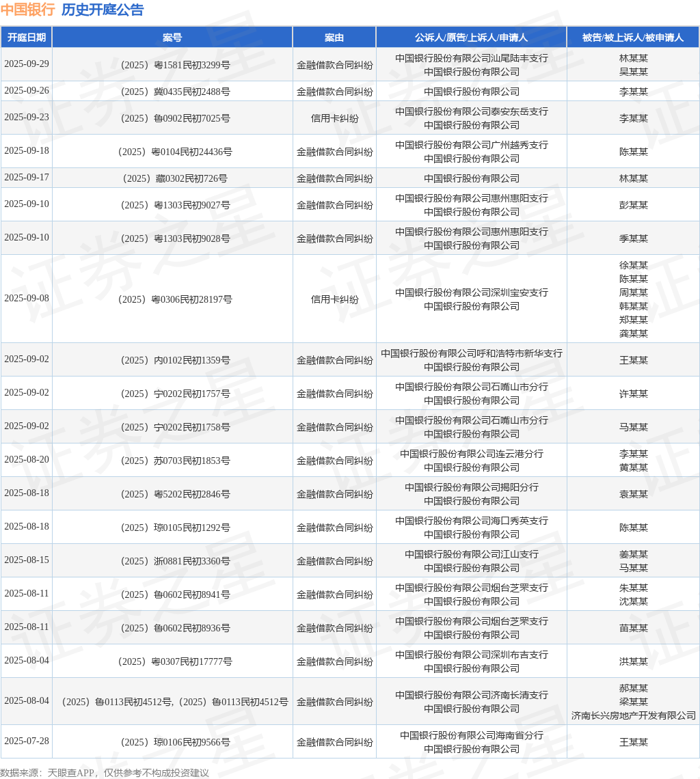Image resolution: width=700 pixels, height=779 pixels.
Task: Click the date 2025-09-17
Action: (x=27, y=178)
